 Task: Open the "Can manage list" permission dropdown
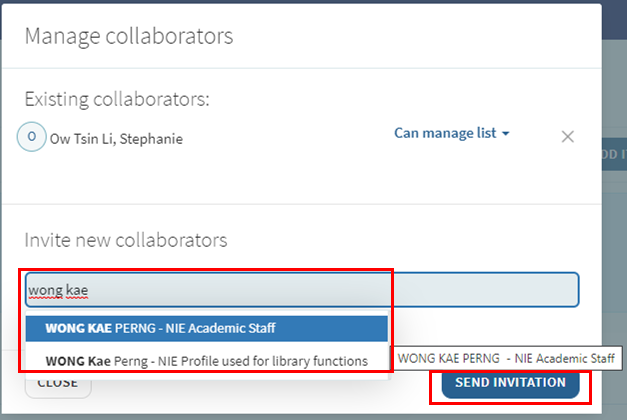(x=446, y=133)
